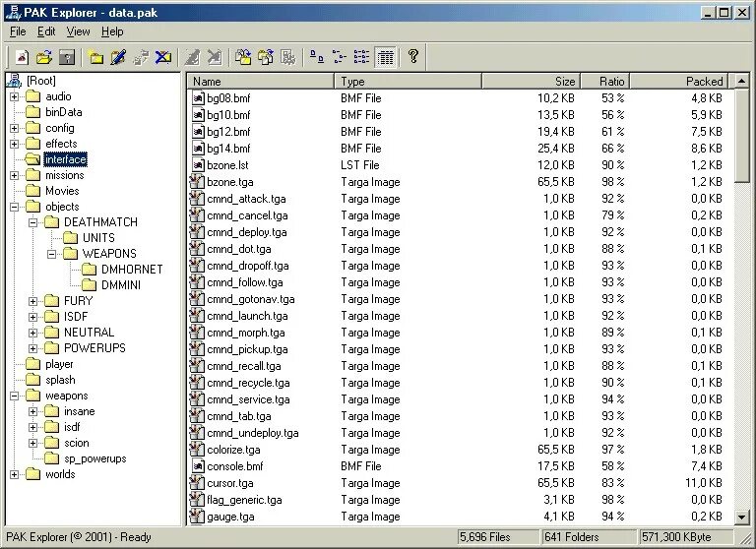Expand the effects folder node
Viewport: 756px width, 549px height.
tap(15, 144)
